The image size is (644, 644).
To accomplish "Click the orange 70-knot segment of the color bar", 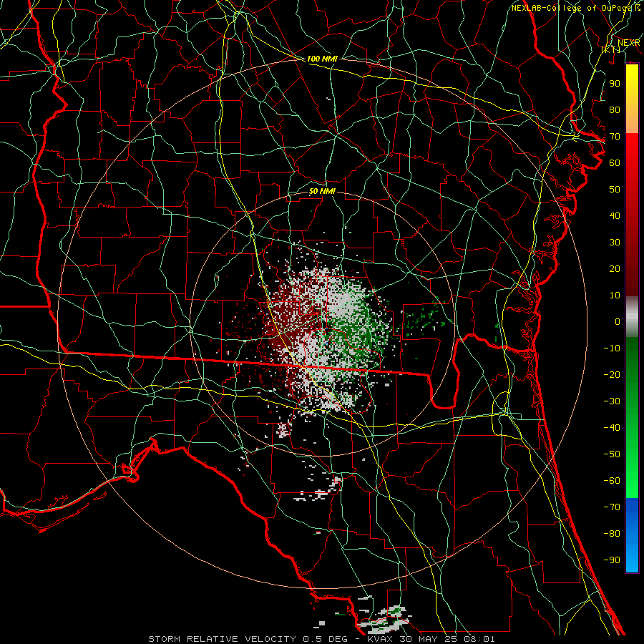I will [632, 122].
